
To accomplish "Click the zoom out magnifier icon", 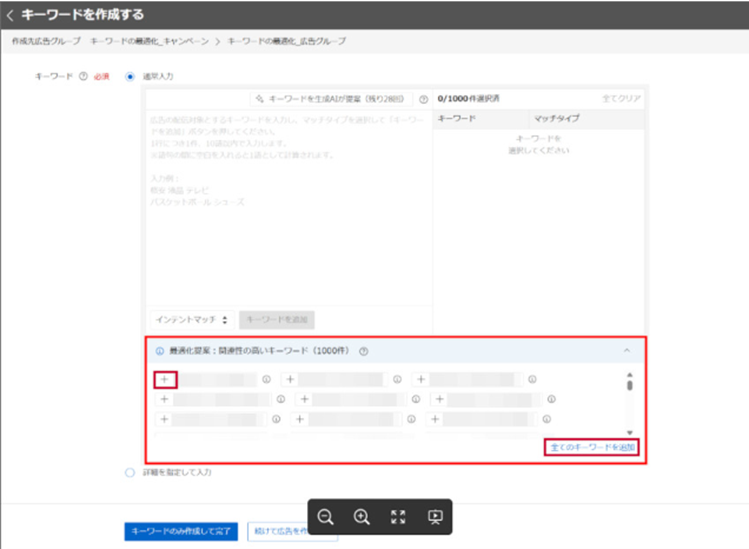I will [x=326, y=517].
